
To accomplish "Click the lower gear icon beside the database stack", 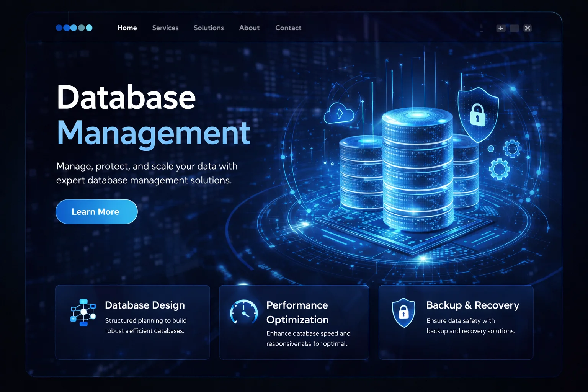I will point(499,169).
